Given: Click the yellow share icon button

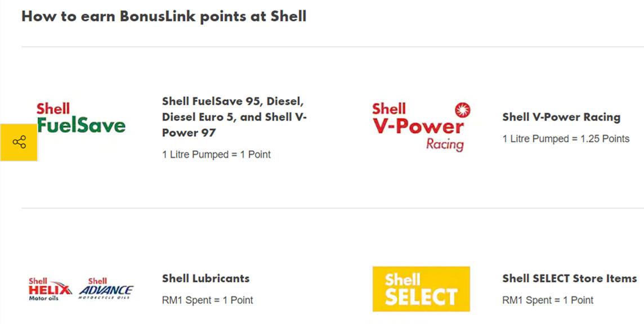Looking at the screenshot, I should 19,142.
